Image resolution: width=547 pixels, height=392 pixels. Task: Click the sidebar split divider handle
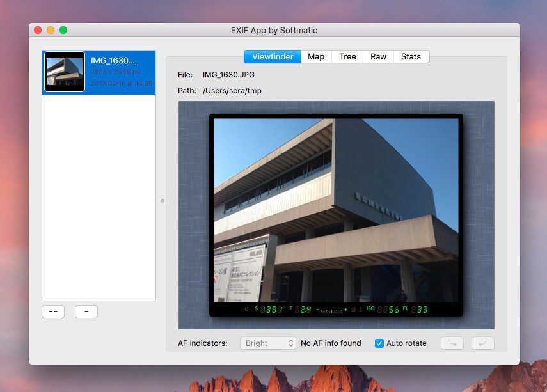click(163, 201)
